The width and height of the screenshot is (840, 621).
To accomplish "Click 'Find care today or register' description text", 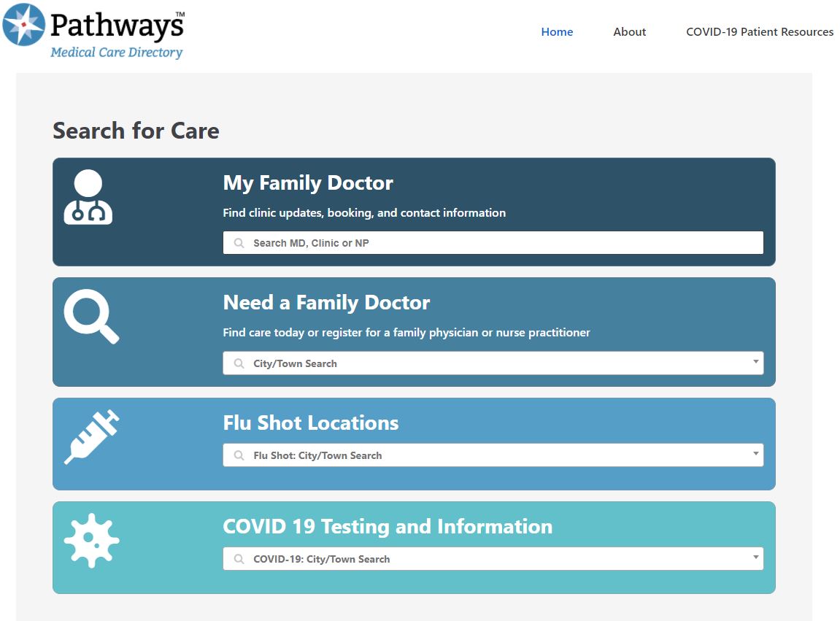I will 406,332.
